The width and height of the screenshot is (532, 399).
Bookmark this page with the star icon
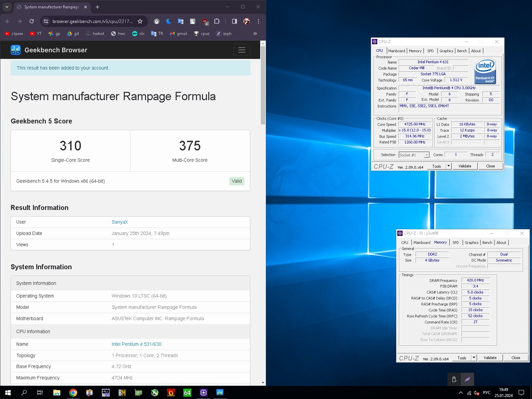pos(140,21)
